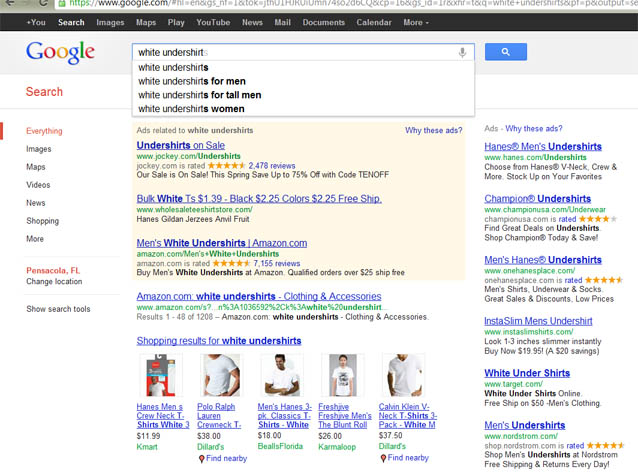Image resolution: width=638 pixels, height=476 pixels.
Task: Click 'rated' link in championusa.com ad
Action: pos(567,219)
